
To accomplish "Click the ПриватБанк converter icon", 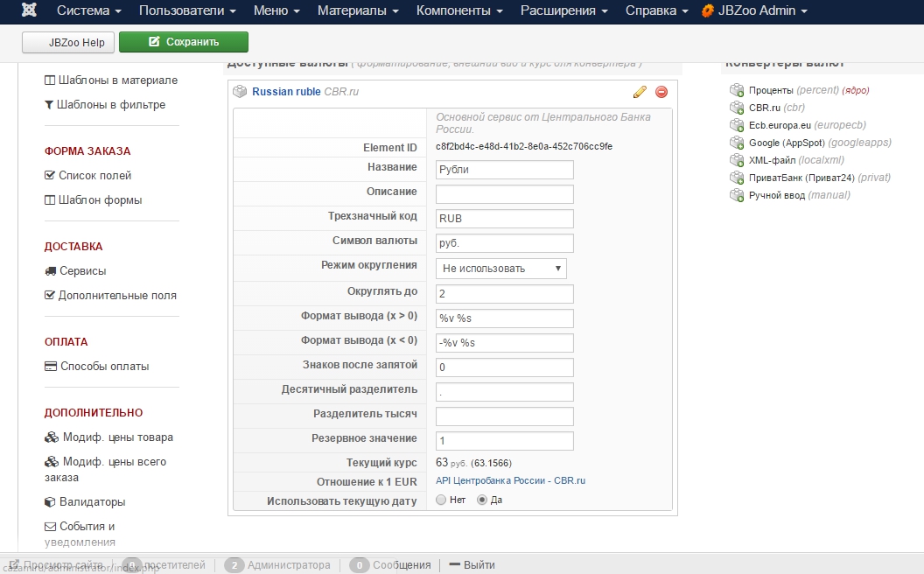I will coord(737,178).
